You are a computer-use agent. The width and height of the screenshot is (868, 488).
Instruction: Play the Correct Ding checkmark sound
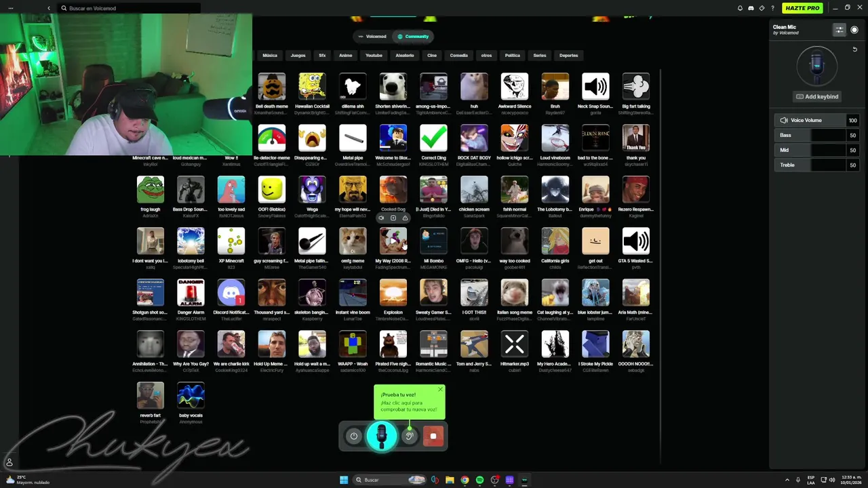coord(433,138)
